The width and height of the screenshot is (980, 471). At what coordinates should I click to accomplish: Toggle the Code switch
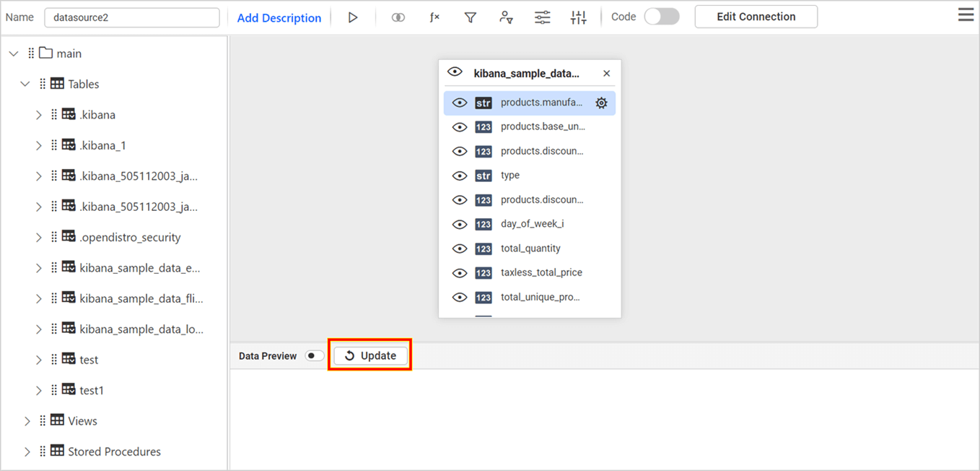point(662,17)
